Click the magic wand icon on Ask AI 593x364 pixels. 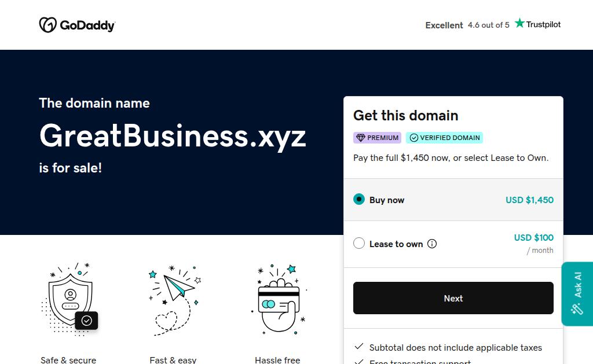pyautogui.click(x=577, y=309)
